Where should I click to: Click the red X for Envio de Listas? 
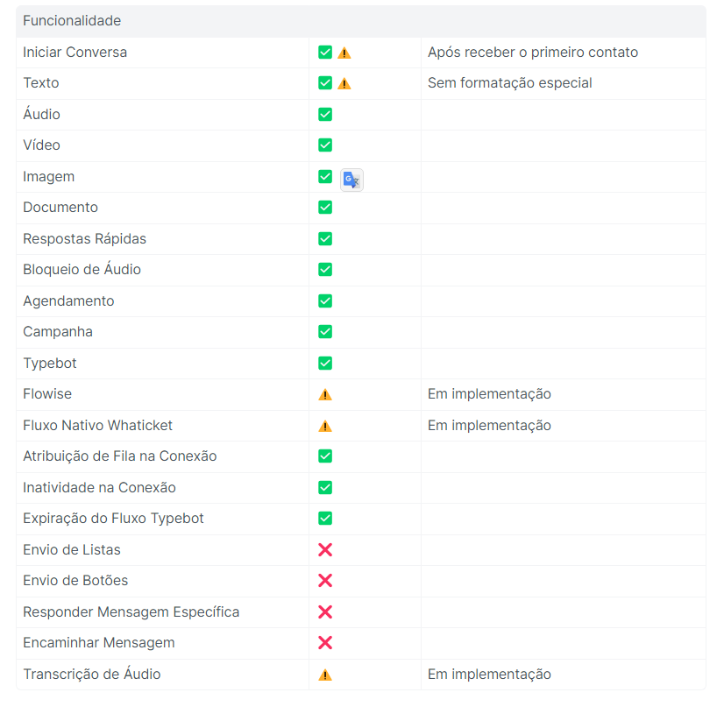tap(325, 550)
